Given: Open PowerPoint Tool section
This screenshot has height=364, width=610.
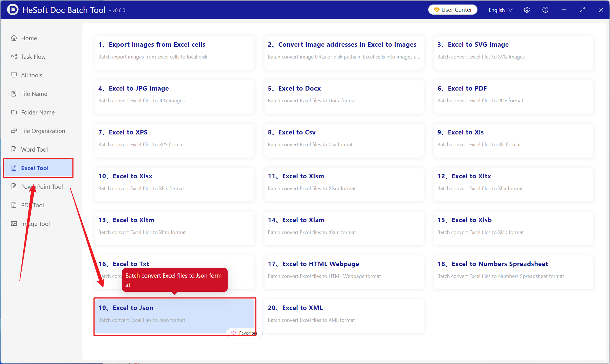Looking at the screenshot, I should click(x=38, y=187).
